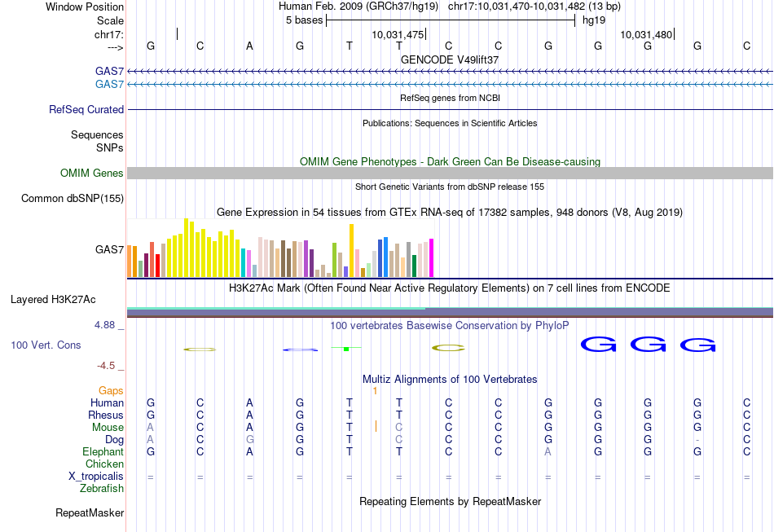This screenshot has height=532, width=774.
Task: Click the Window Position label
Action: coord(85,7)
